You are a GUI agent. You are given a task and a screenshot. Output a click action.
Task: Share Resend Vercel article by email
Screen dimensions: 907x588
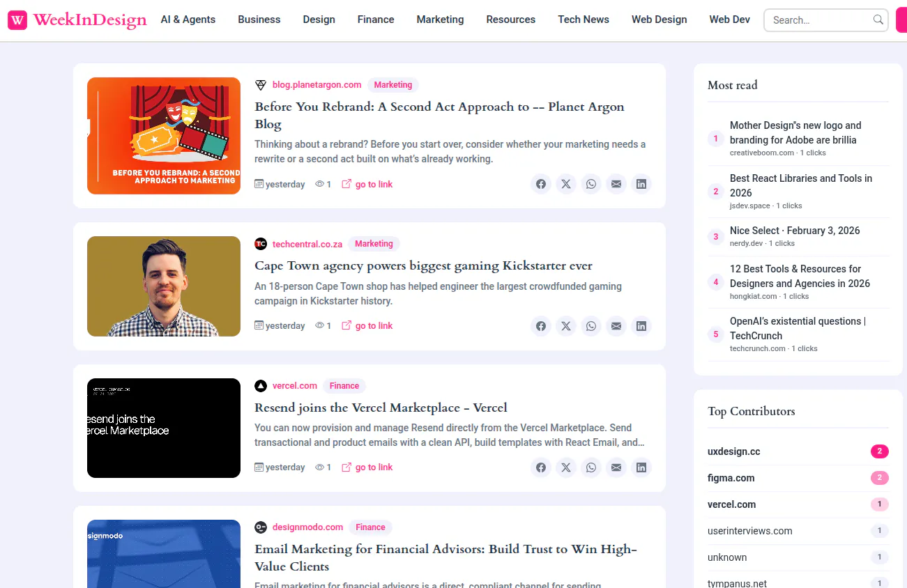tap(616, 467)
